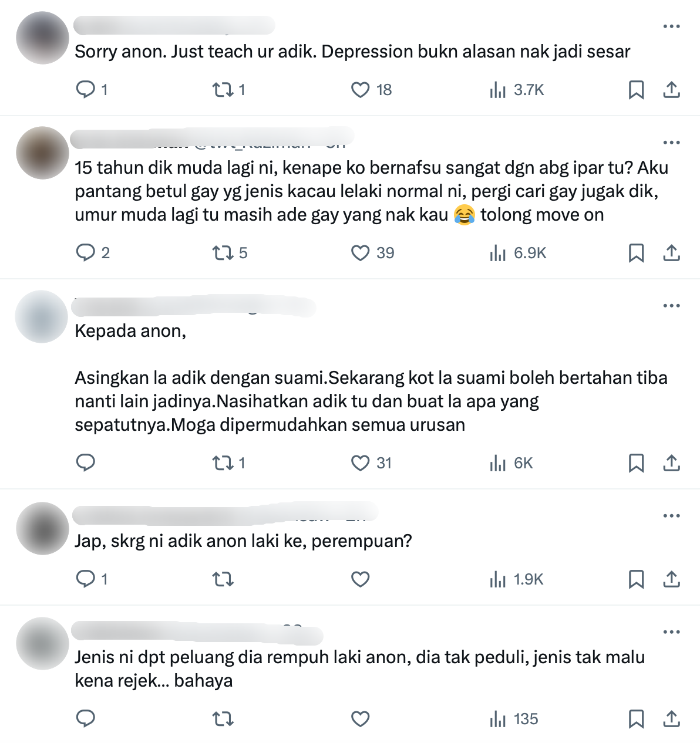Share the 'Sorry anon' tweet
The image size is (700, 743).
click(x=671, y=90)
